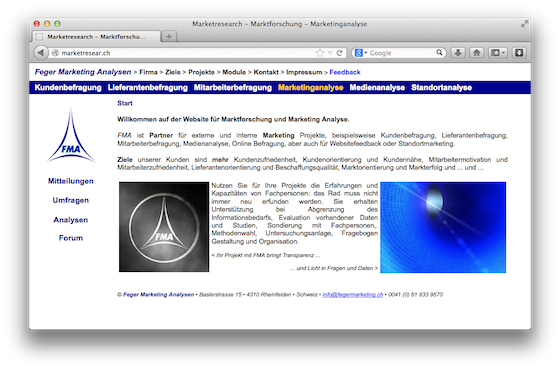Reload the page with refresh icon
The image size is (560, 370).
pyautogui.click(x=339, y=53)
